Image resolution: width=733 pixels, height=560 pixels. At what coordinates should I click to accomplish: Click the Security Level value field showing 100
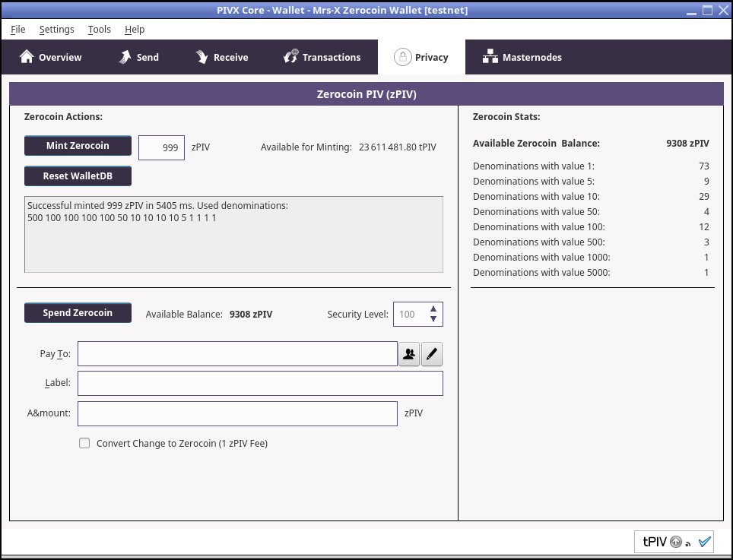pos(410,315)
